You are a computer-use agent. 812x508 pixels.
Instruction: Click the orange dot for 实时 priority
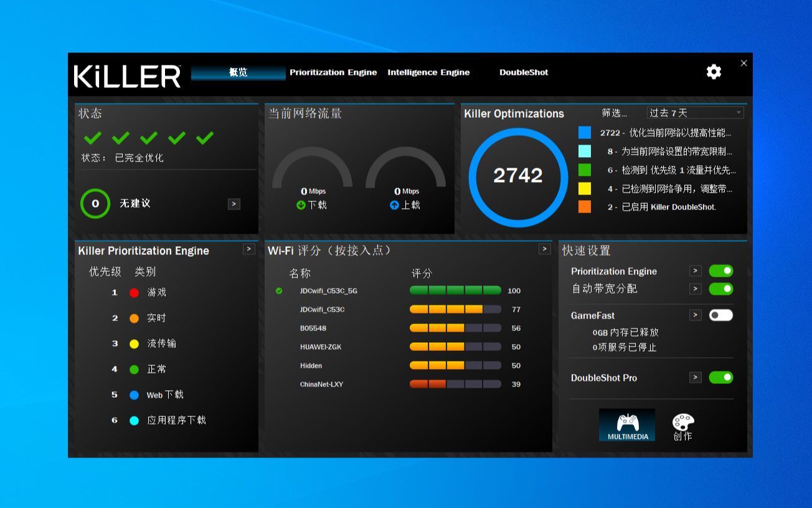pyautogui.click(x=134, y=318)
